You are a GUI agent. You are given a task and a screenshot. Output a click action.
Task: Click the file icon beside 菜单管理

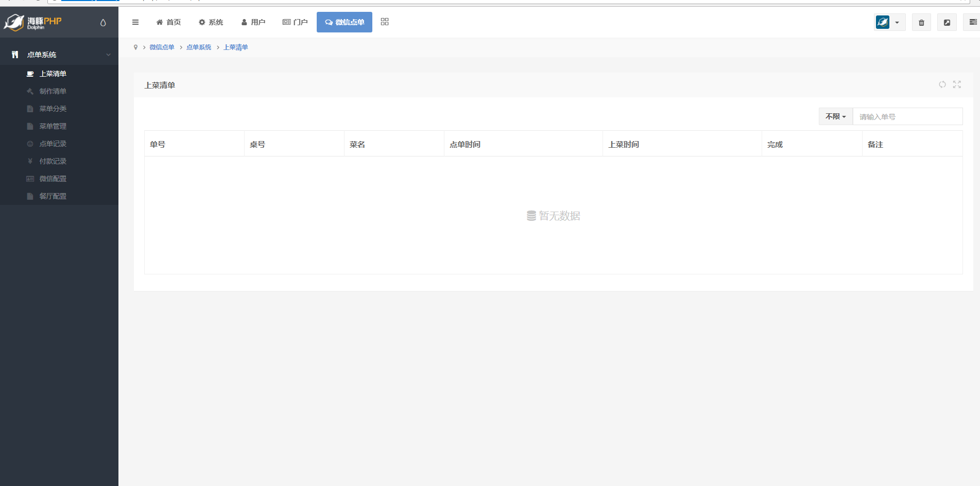pyautogui.click(x=30, y=126)
